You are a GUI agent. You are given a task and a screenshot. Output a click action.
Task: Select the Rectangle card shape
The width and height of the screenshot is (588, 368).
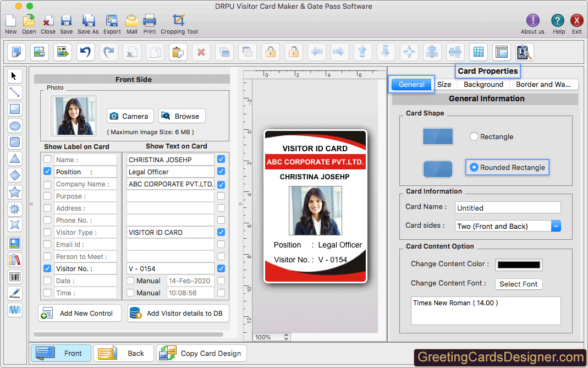point(474,136)
